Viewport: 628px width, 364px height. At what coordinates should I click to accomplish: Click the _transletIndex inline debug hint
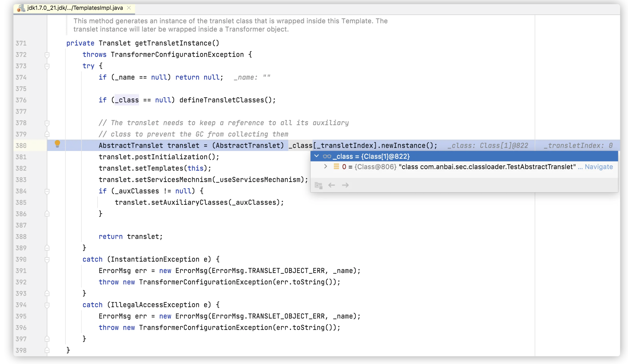(578, 146)
